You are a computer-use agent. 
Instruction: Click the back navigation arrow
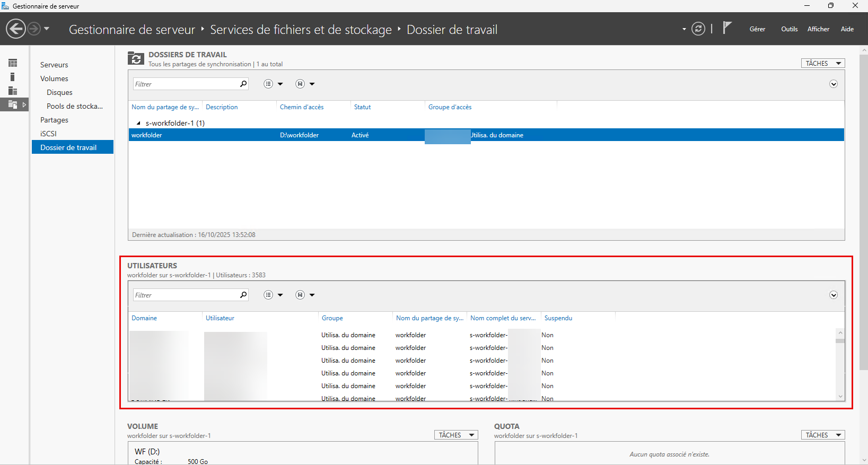[x=16, y=29]
